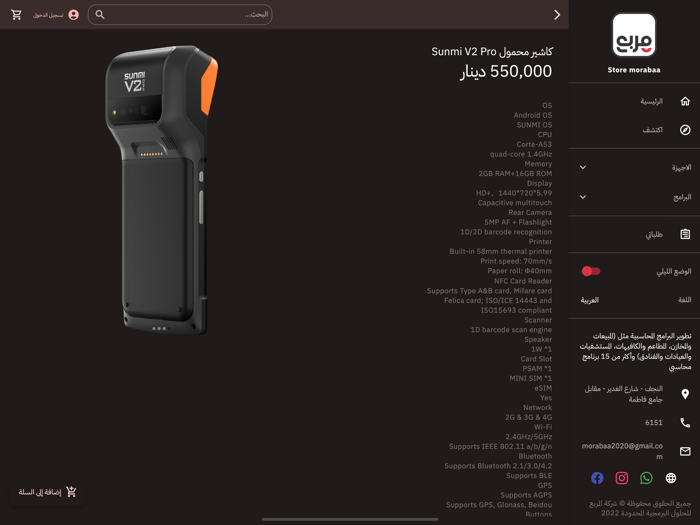Expand the البرامج software category
700x525 pixels.
pos(583,197)
